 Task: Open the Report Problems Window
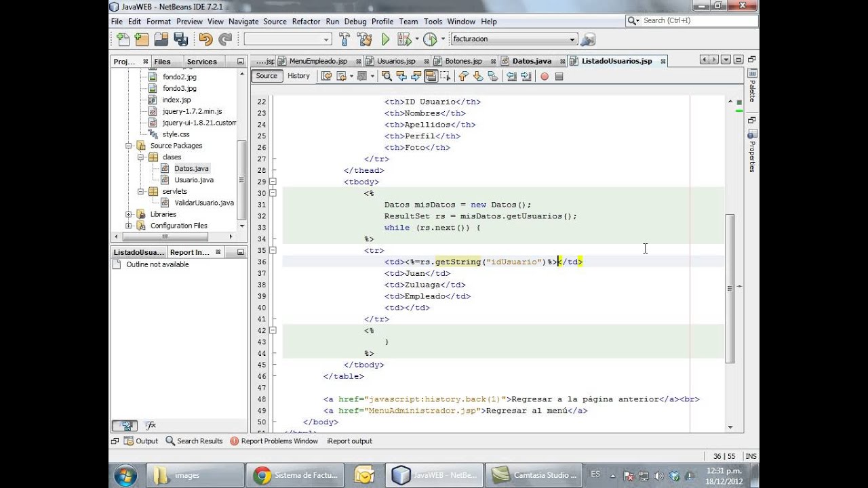274,441
